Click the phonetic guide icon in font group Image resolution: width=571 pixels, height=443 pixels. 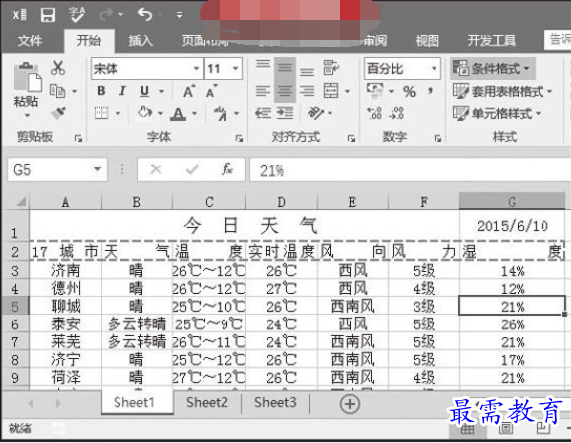coord(221,113)
